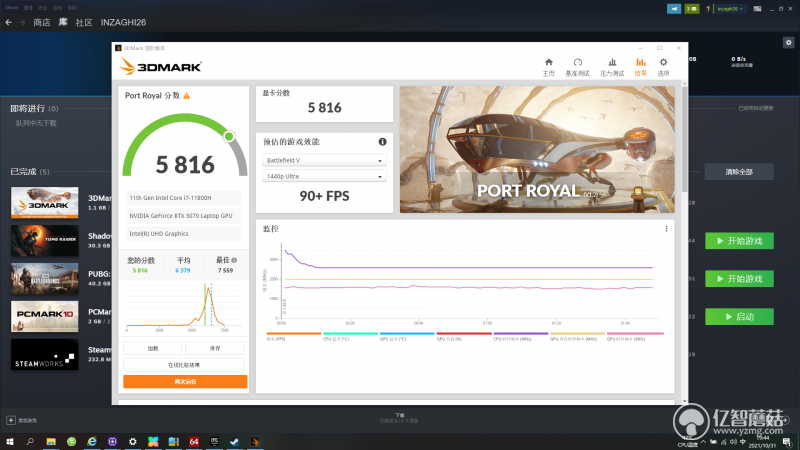Viewport: 800px width, 450px height.
Task: Toggle the GPU clock frequency legend series
Action: [x=635, y=336]
